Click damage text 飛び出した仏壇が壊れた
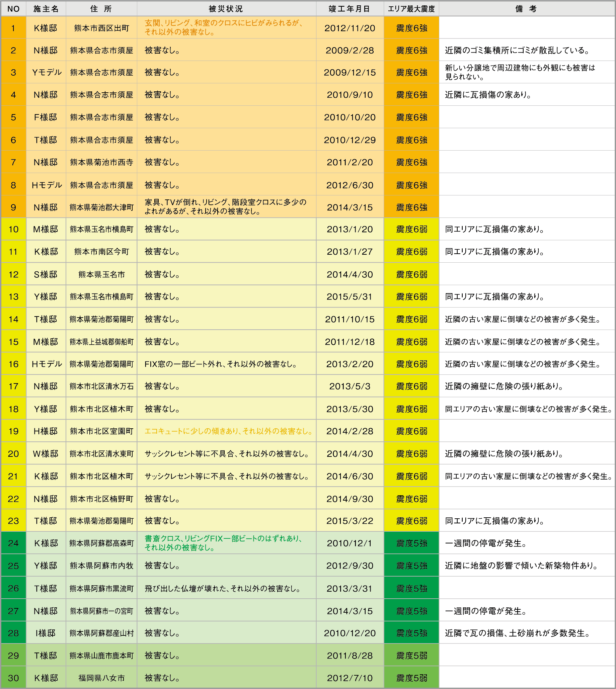This screenshot has width=616, height=689. [223, 589]
